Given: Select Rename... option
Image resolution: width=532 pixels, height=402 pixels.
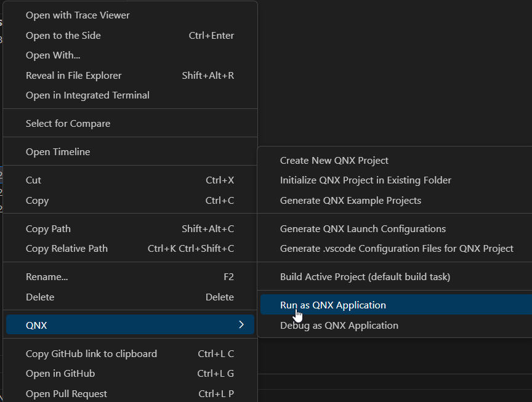Looking at the screenshot, I should pyautogui.click(x=130, y=277).
